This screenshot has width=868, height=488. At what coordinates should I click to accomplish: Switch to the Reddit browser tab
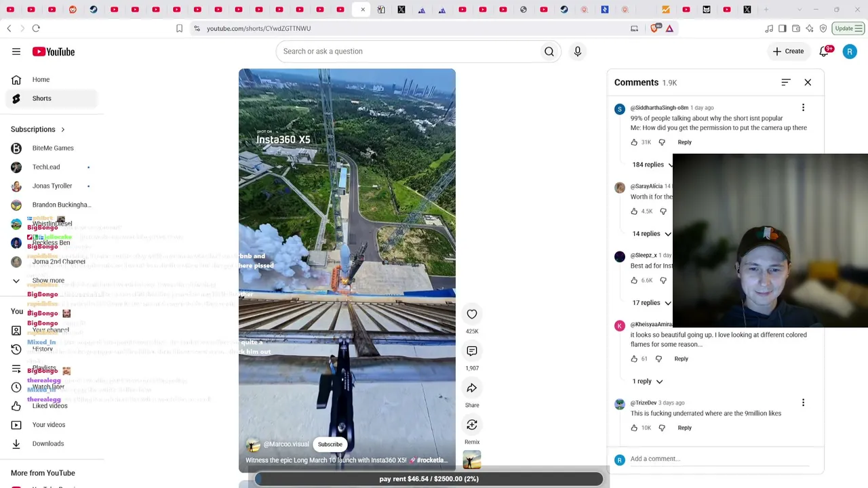tap(73, 9)
